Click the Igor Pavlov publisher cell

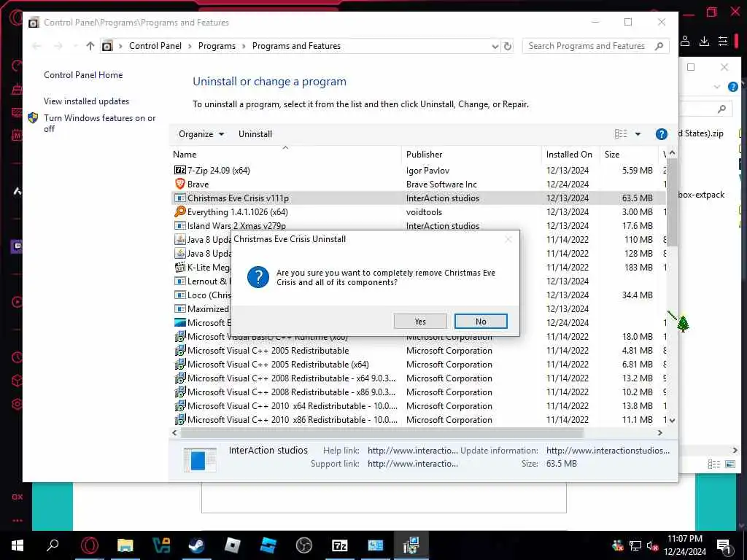(x=427, y=170)
